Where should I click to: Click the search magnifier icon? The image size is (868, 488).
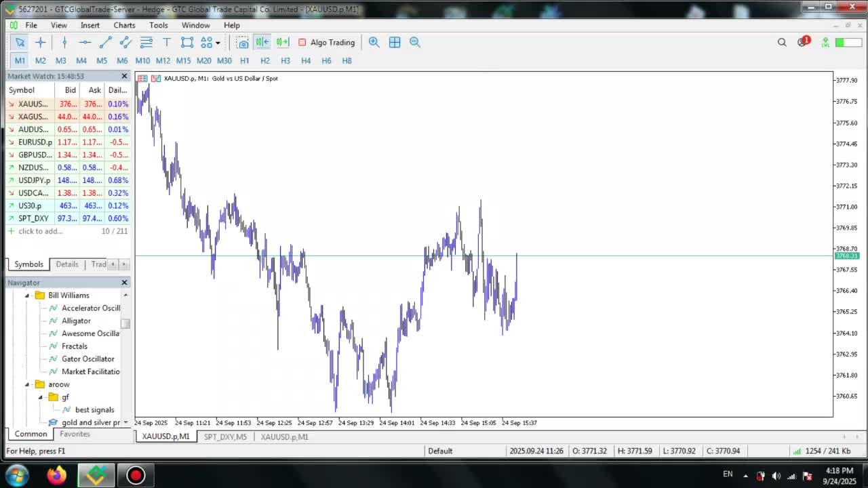coord(782,43)
